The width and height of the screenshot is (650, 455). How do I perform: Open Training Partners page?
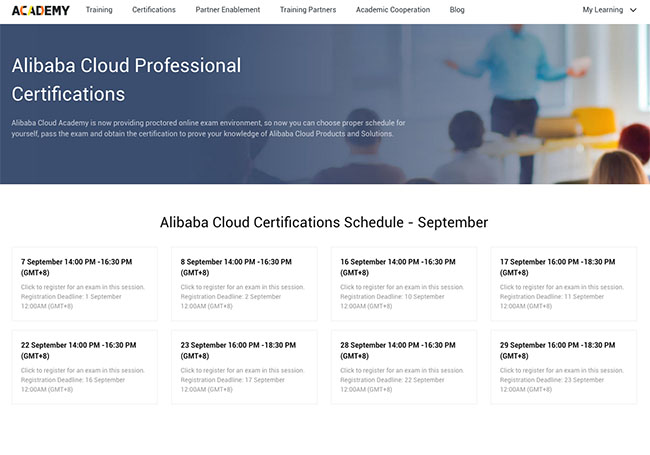pyautogui.click(x=308, y=10)
